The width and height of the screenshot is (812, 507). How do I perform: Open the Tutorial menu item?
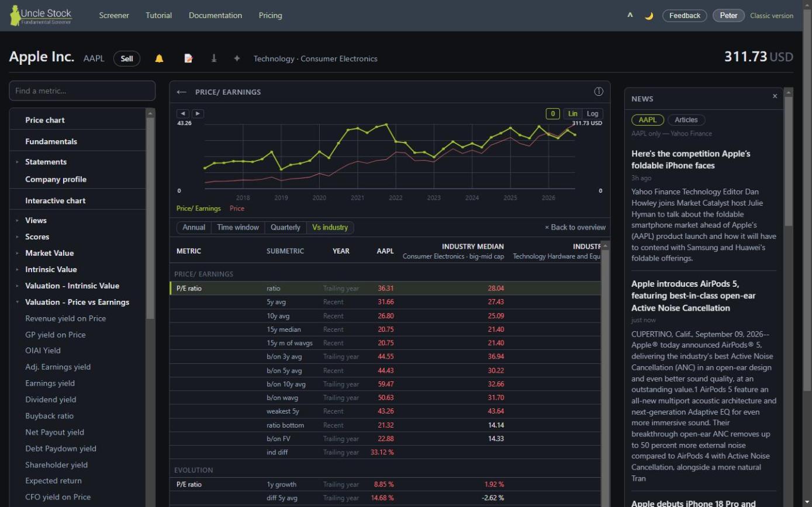pyautogui.click(x=158, y=15)
